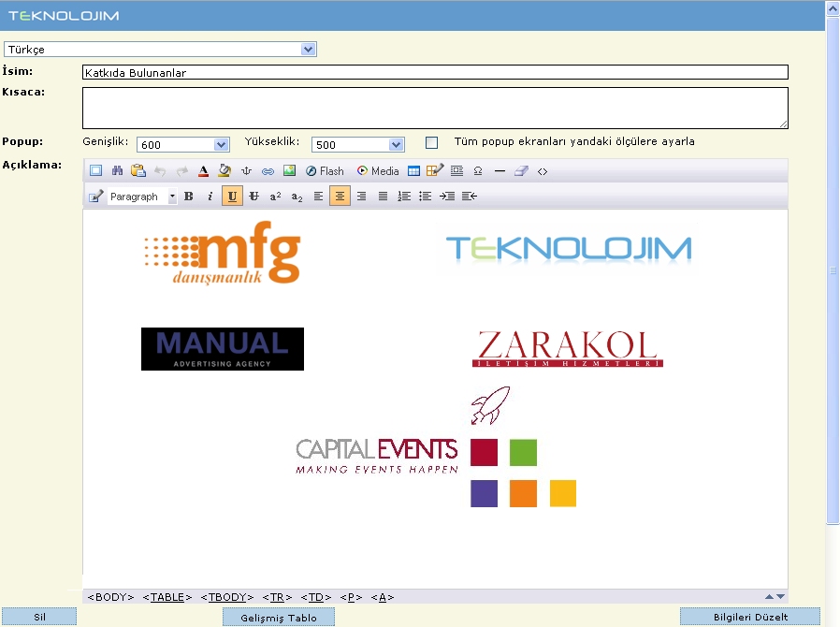840x627 pixels.
Task: Open the Genişlik width dropdown
Action: tap(183, 145)
